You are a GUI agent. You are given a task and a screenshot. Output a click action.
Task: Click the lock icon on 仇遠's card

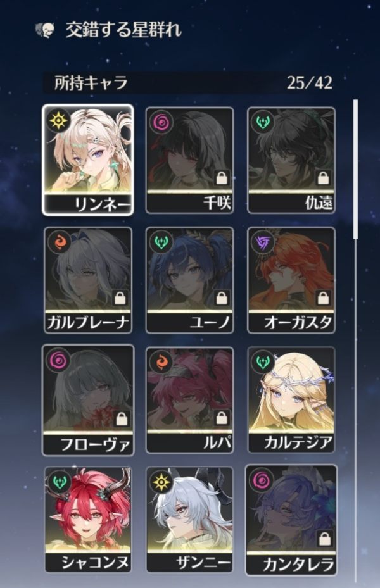(x=324, y=178)
